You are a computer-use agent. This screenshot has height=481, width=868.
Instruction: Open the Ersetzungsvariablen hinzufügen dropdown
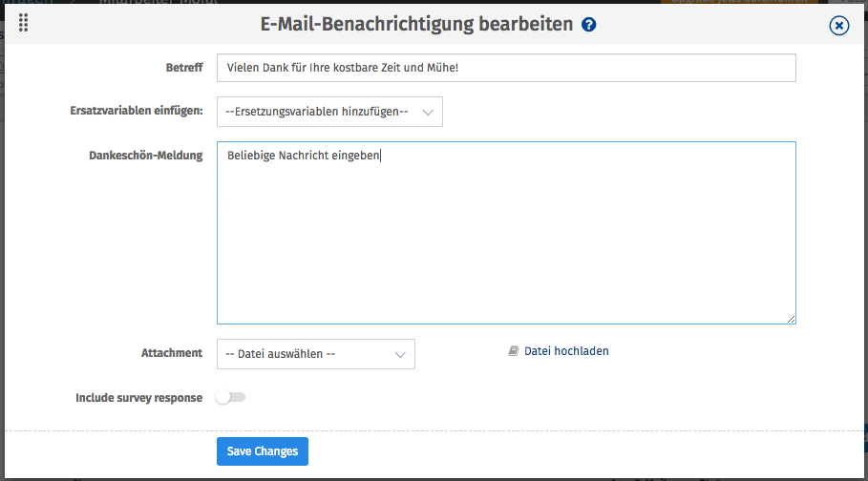point(329,112)
